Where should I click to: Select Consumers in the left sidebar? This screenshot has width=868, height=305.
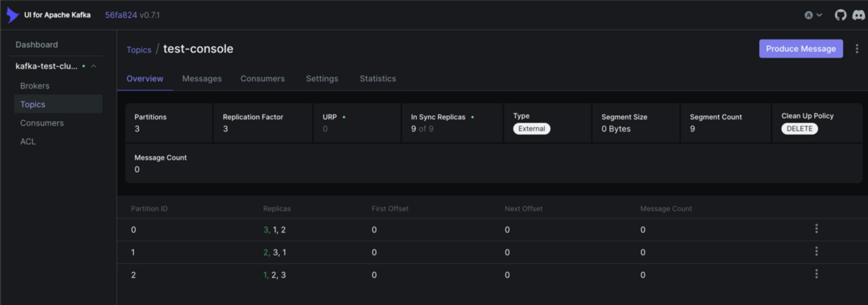[42, 123]
